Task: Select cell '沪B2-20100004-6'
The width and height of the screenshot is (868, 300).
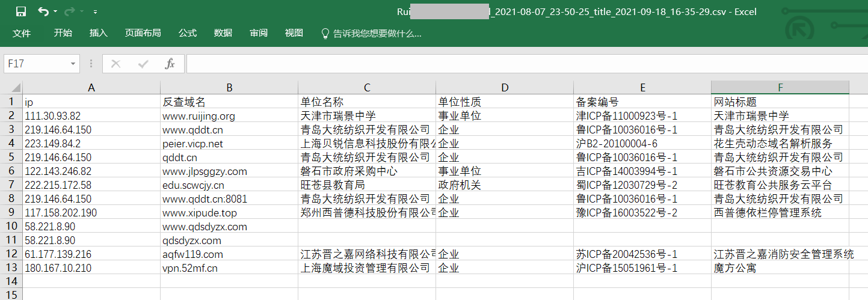Action: tap(642, 143)
